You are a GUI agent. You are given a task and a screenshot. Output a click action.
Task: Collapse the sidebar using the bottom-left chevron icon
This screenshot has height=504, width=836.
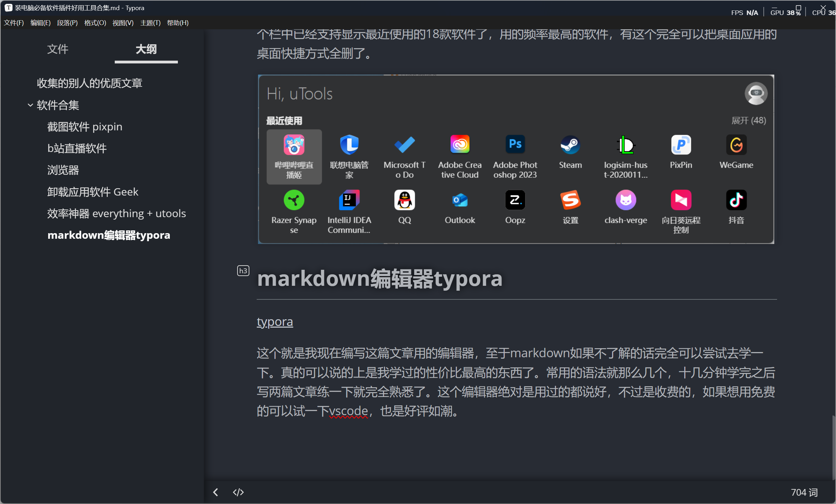coord(216,492)
